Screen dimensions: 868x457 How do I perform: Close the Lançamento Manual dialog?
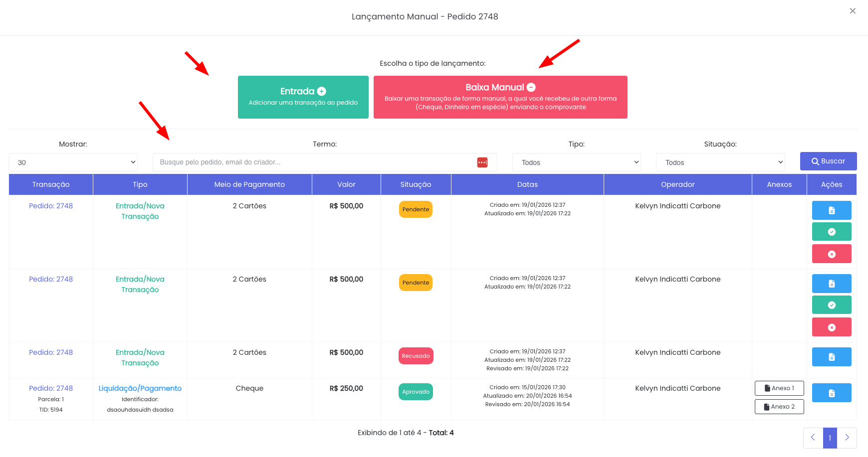click(853, 11)
